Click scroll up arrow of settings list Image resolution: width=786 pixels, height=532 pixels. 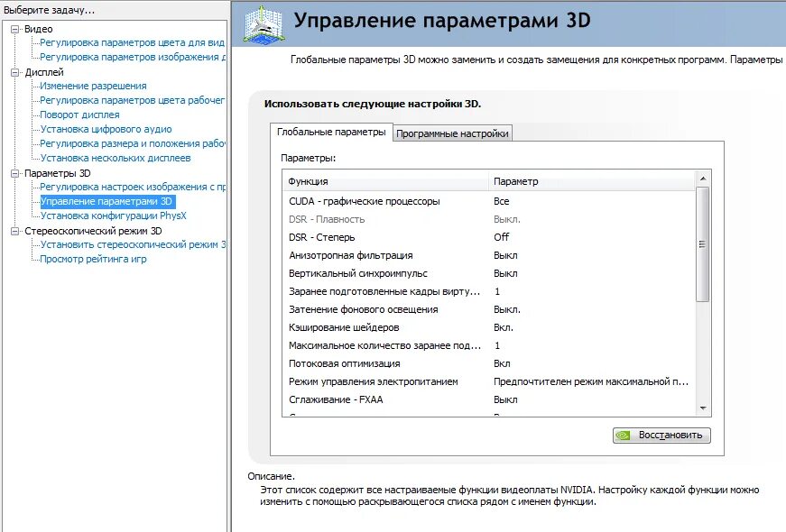pyautogui.click(x=703, y=179)
